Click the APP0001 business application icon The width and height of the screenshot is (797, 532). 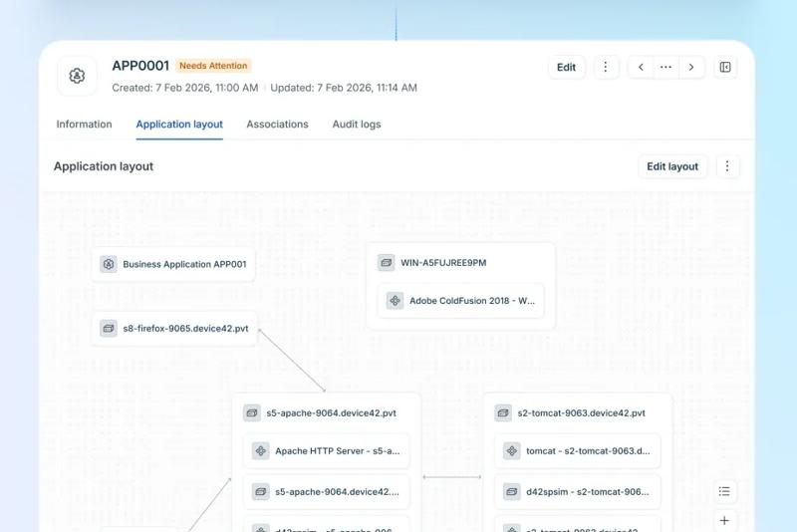[77, 76]
